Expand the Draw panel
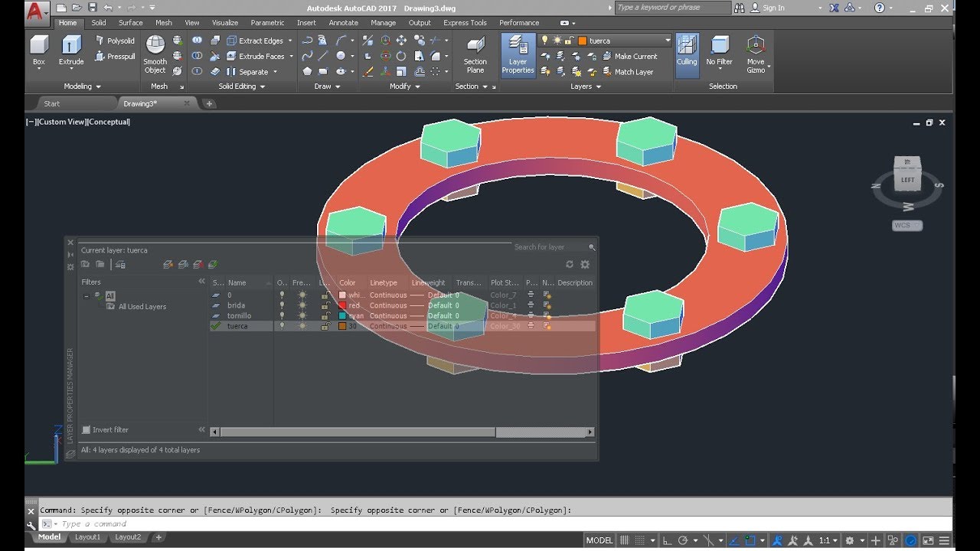Viewport: 980px width, 551px height. point(327,86)
